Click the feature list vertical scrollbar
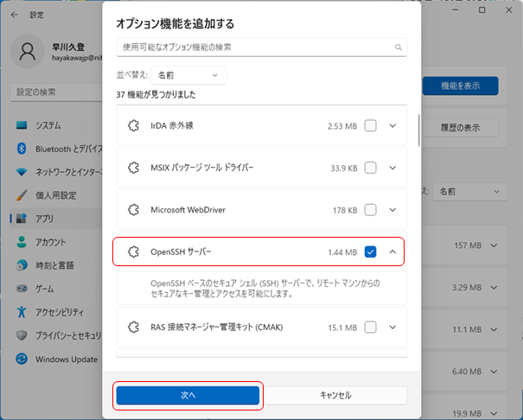This screenshot has width=523, height=420. coord(418,130)
